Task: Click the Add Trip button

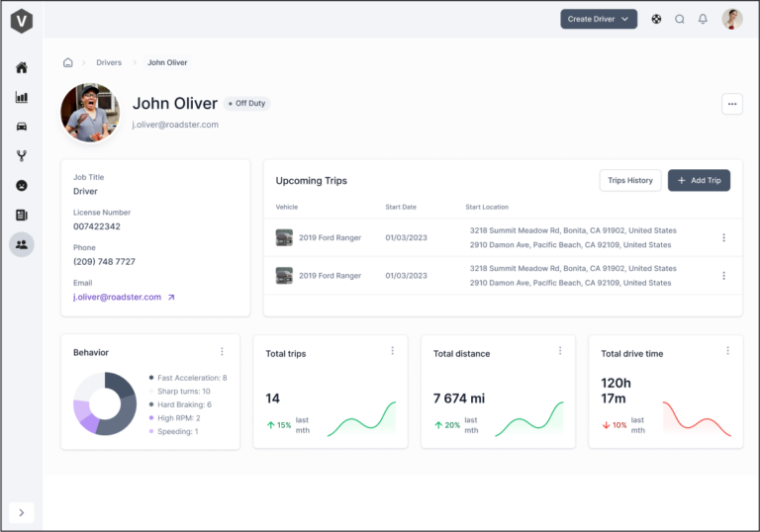Action: (x=699, y=180)
